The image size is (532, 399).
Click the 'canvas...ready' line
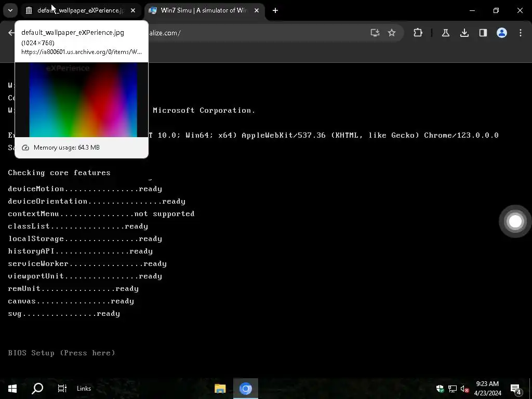[71, 301]
